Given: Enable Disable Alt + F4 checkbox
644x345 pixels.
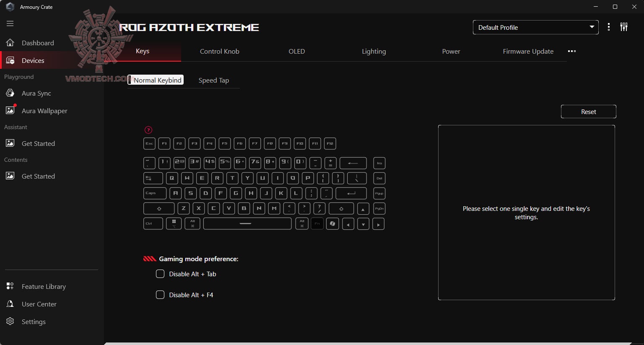Looking at the screenshot, I should (160, 295).
